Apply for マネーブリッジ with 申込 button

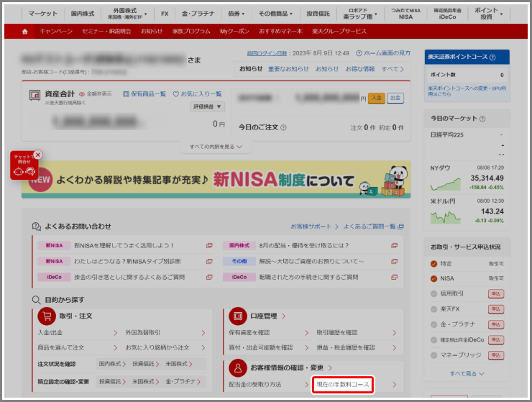pyautogui.click(x=496, y=355)
